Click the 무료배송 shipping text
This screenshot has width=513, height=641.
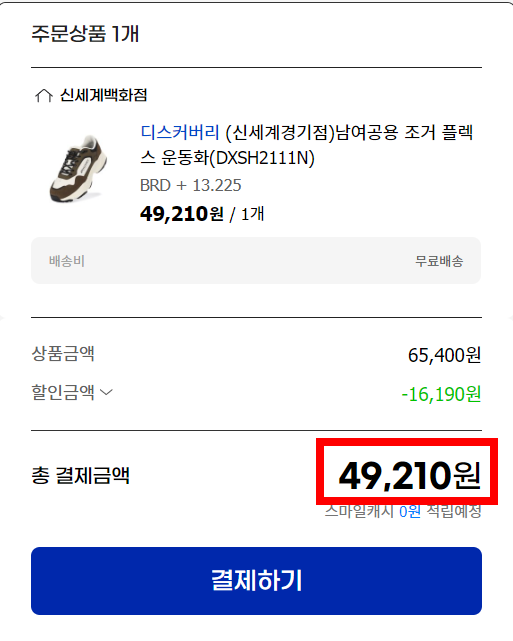[x=439, y=261]
